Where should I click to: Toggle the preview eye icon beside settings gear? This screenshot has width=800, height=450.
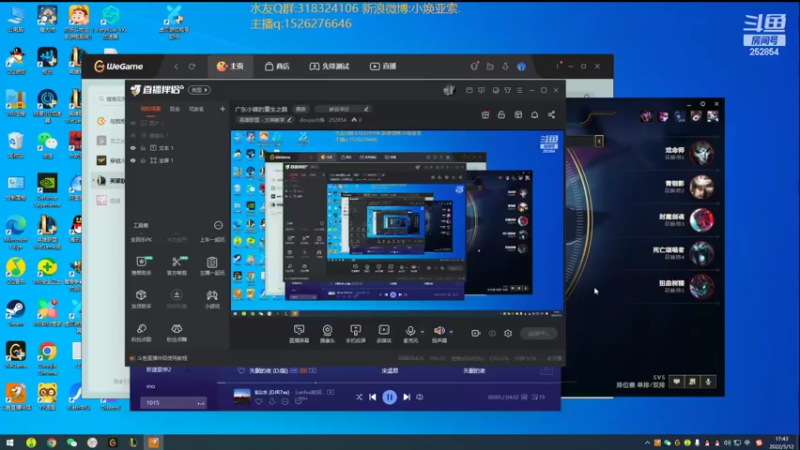tap(492, 333)
